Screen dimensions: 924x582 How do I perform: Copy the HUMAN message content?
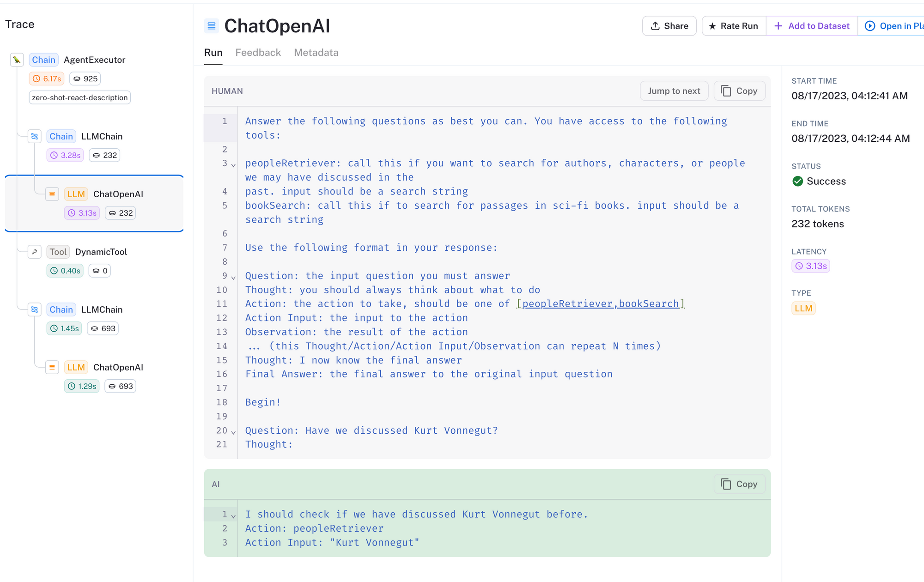[x=739, y=91]
